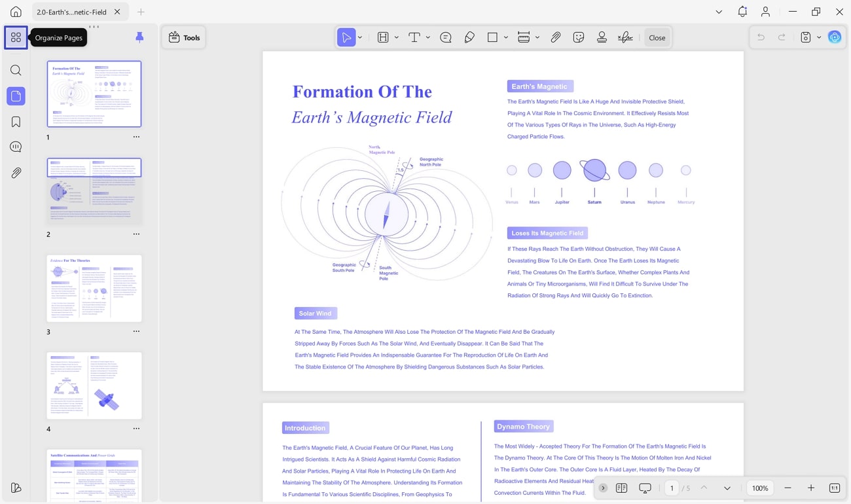Select the highlight text markup tool
This screenshot has height=504, width=851.
click(383, 38)
